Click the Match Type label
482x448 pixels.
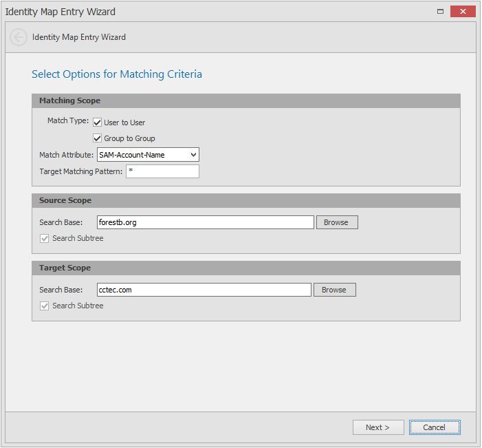pyautogui.click(x=68, y=120)
